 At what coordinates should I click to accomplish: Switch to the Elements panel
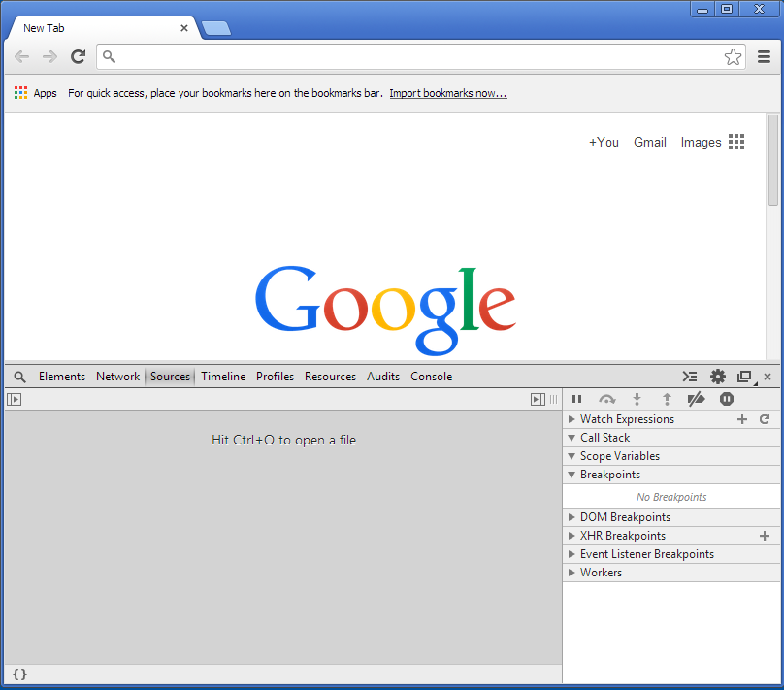[x=62, y=377]
